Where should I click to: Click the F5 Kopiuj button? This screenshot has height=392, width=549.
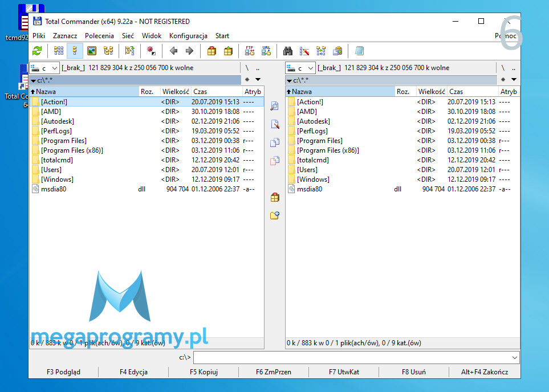204,372
